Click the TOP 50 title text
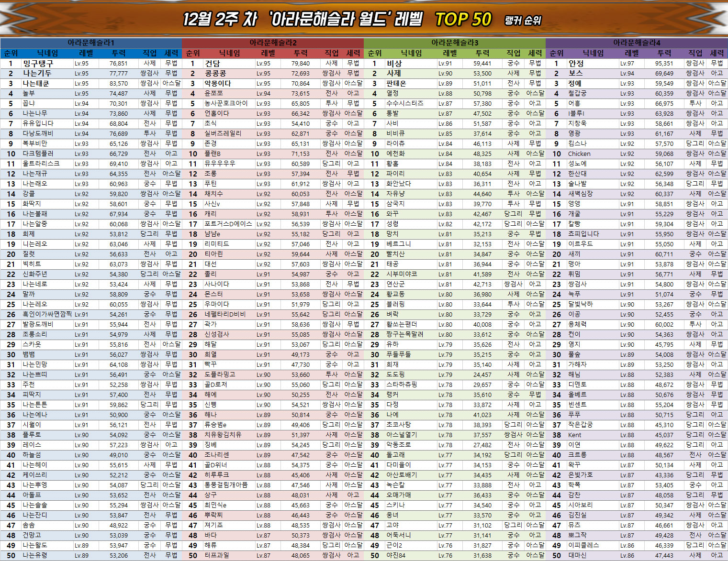 (x=463, y=20)
